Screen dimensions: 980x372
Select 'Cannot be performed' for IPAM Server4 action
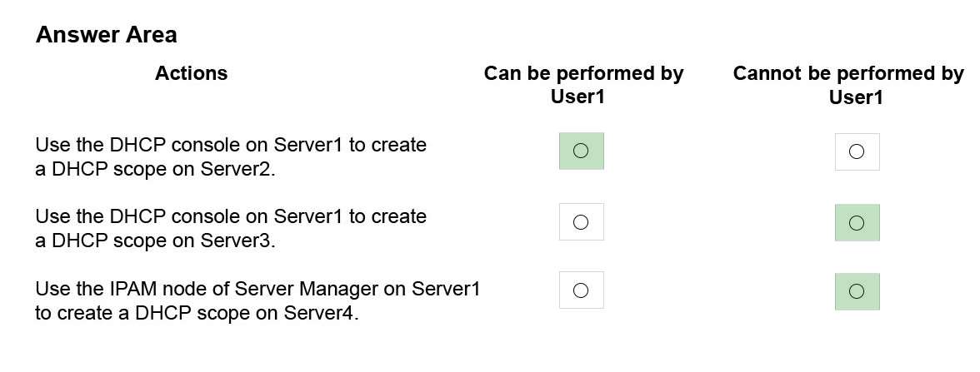857,291
